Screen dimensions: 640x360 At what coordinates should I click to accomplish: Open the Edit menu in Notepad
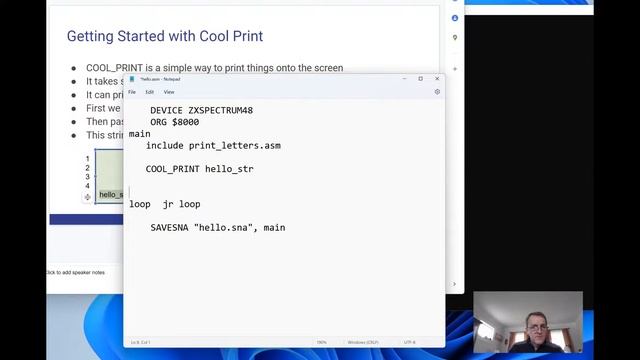pos(150,92)
